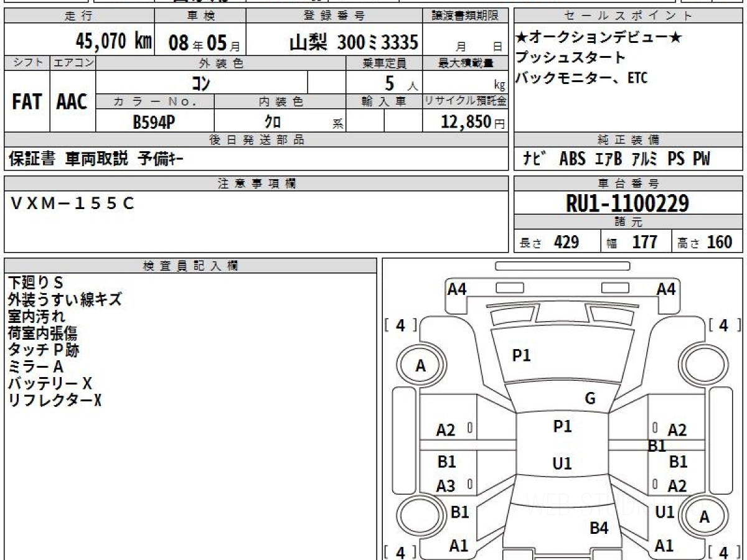Click the 乗車定員 header

pos(384,63)
